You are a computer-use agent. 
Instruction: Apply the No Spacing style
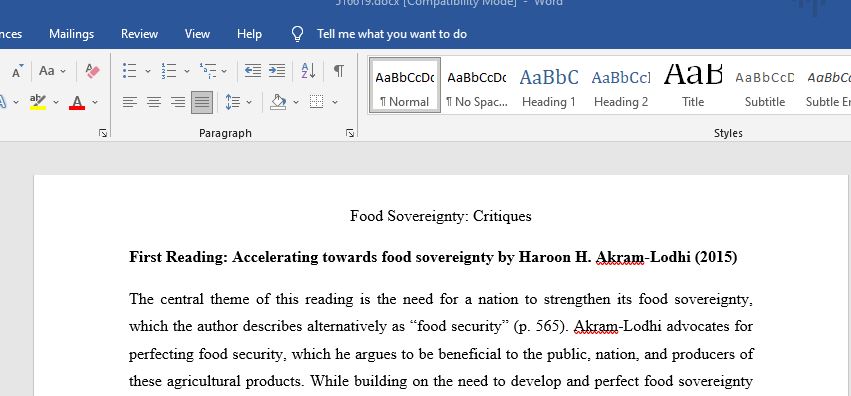(477, 85)
